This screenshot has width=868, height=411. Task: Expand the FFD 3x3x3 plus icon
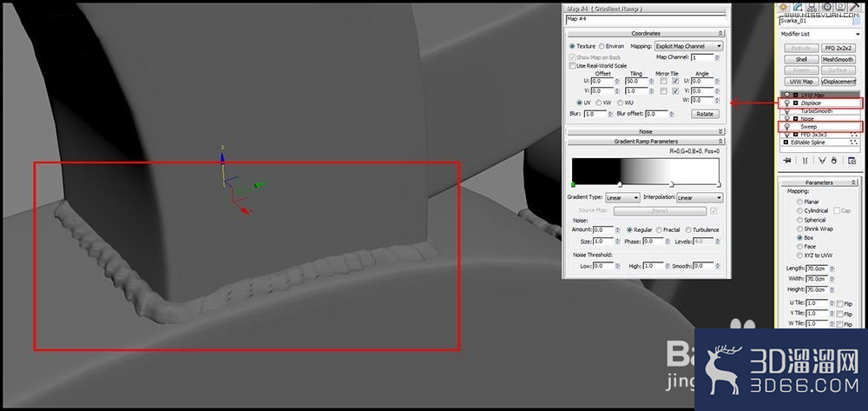[x=795, y=135]
